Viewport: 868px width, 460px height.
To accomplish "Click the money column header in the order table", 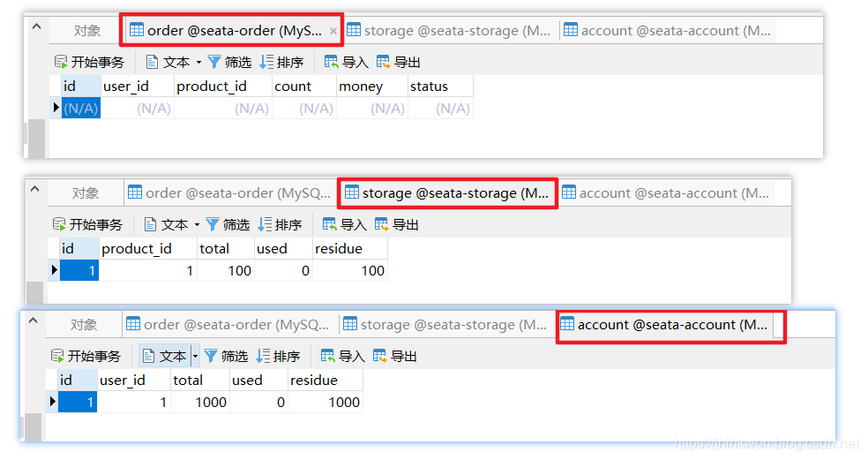I will pyautogui.click(x=361, y=87).
